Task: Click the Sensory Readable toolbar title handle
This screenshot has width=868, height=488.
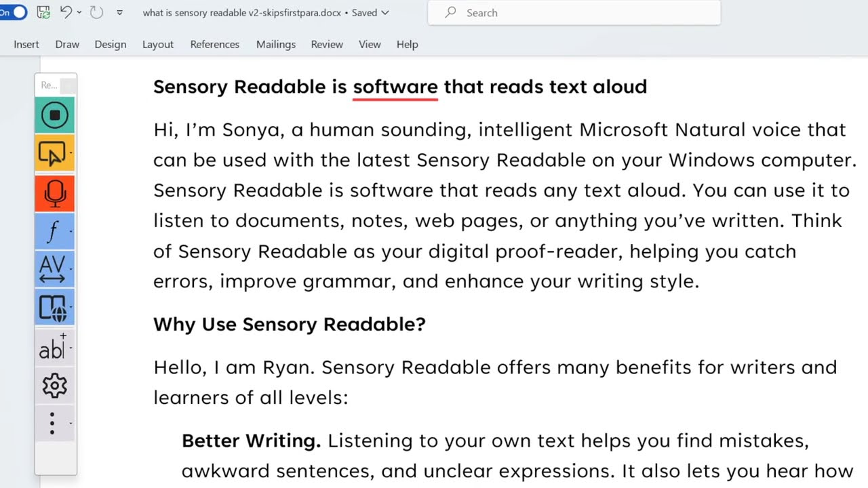Action: point(49,85)
